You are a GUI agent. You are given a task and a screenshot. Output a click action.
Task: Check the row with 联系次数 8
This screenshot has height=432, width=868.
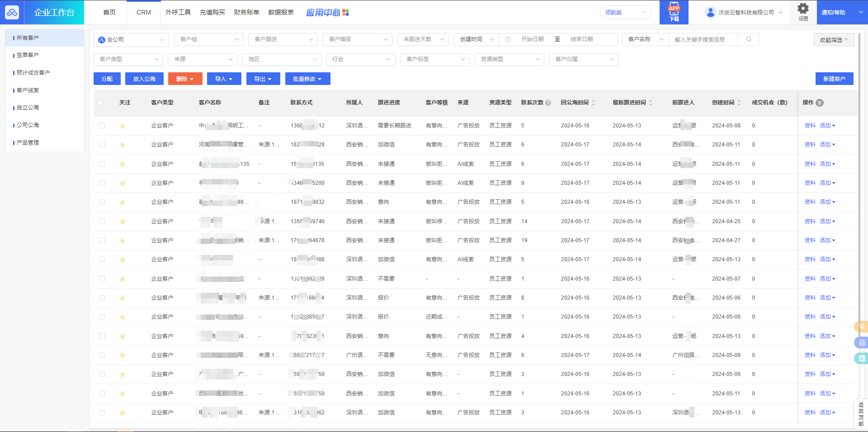pyautogui.click(x=102, y=298)
